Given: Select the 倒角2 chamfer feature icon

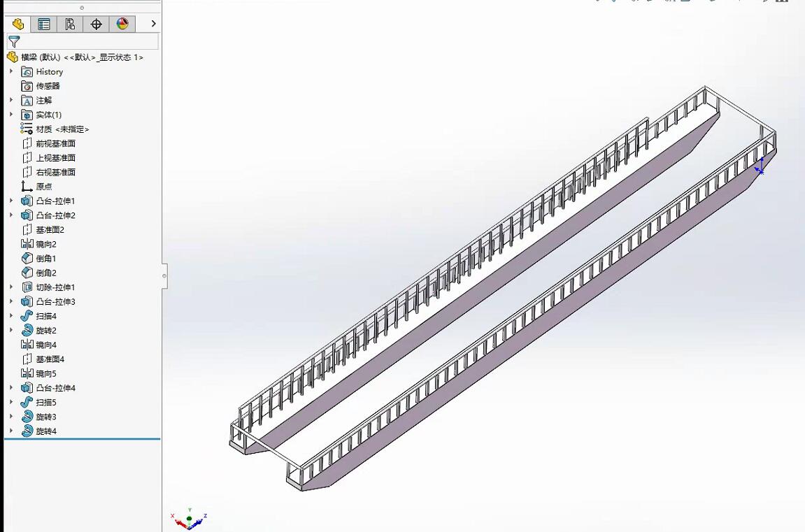Looking at the screenshot, I should point(27,273).
